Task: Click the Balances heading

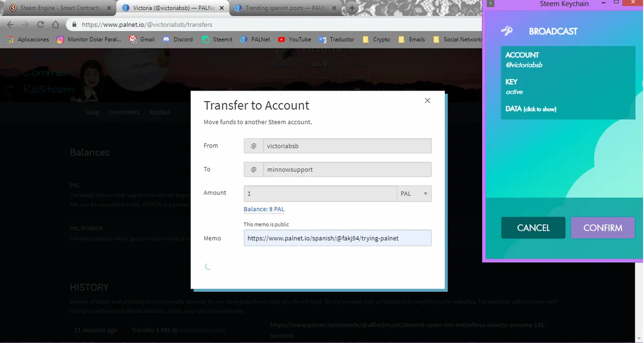Action: pyautogui.click(x=90, y=152)
